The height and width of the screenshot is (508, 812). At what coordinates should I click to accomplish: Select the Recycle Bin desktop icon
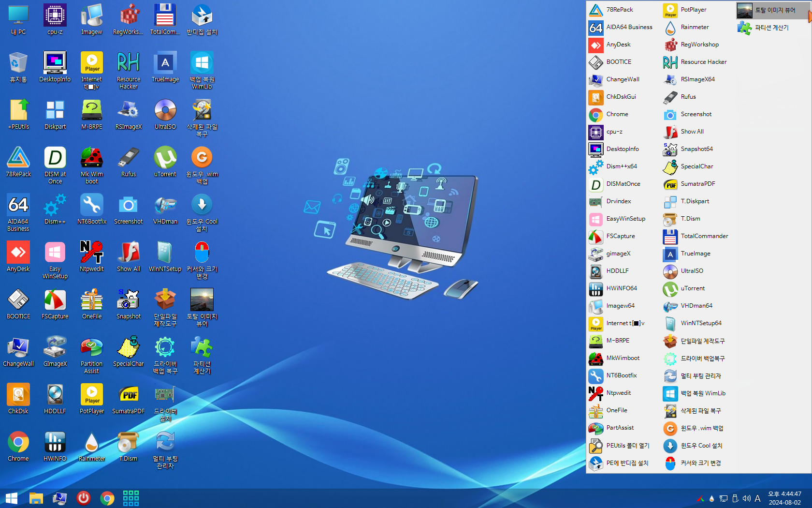(x=18, y=67)
